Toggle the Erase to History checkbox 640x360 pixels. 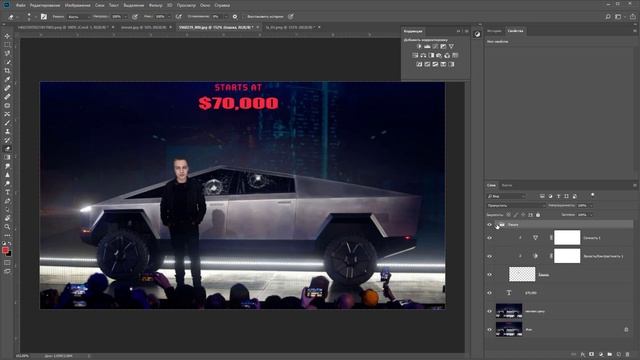click(244, 17)
